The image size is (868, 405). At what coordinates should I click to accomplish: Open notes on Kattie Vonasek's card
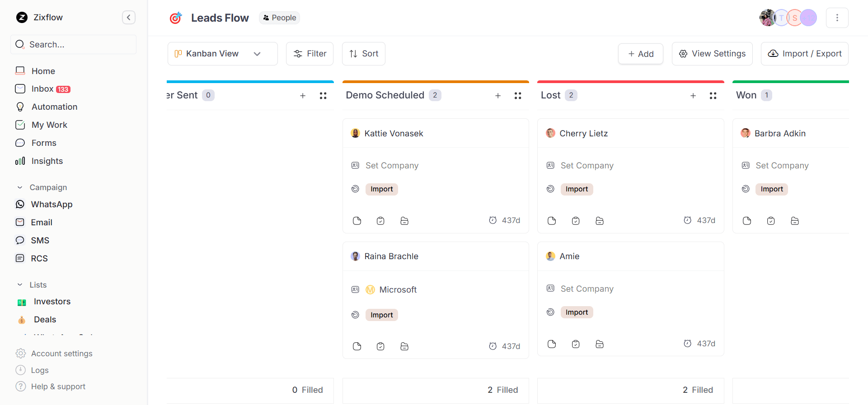pyautogui.click(x=357, y=221)
